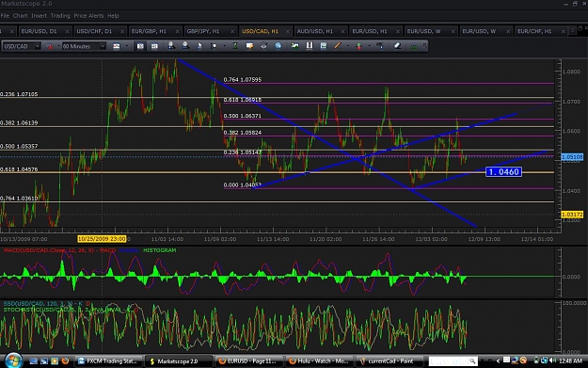Select the cursor pointer tool
This screenshot has height=368, width=588.
(x=199, y=46)
